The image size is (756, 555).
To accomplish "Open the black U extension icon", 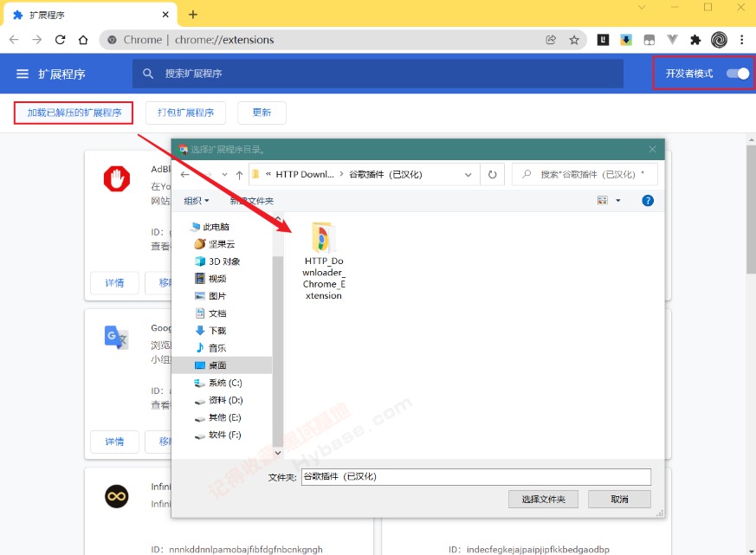I will 603,40.
